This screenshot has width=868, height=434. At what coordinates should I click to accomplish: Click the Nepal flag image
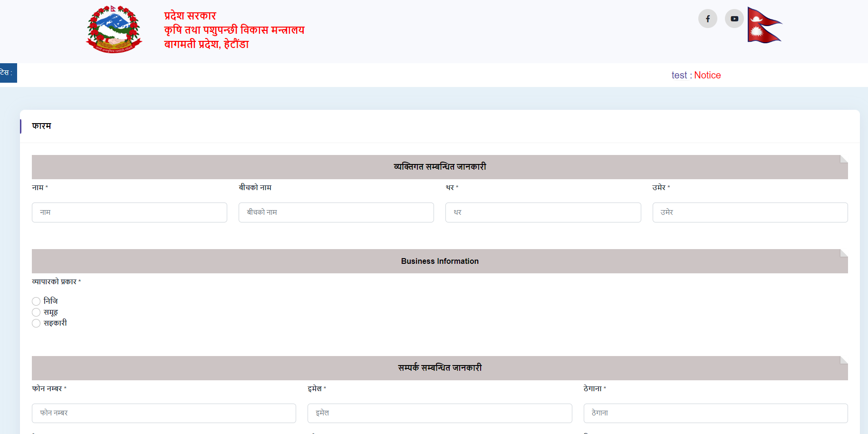tap(763, 25)
